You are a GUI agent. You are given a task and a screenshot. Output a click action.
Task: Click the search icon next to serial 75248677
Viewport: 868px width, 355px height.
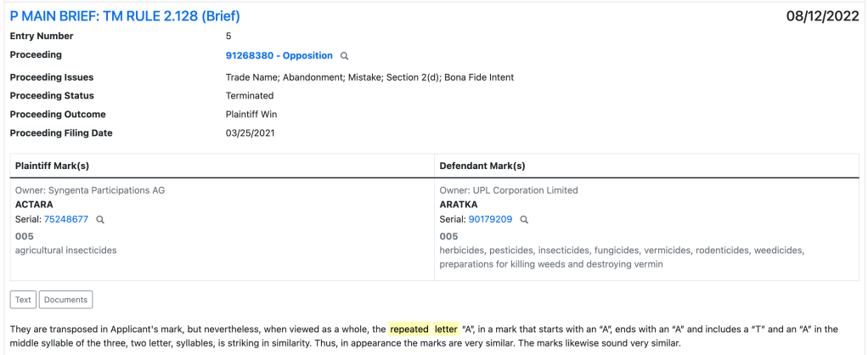[100, 219]
